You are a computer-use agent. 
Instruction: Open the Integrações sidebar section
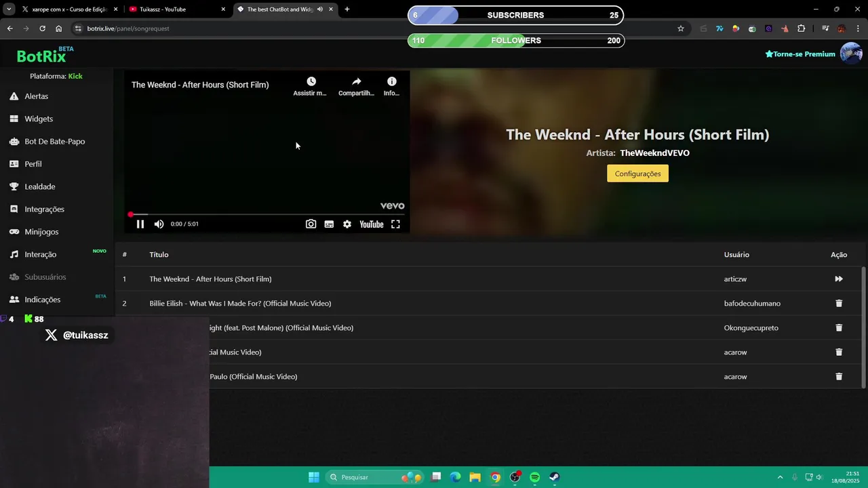44,209
